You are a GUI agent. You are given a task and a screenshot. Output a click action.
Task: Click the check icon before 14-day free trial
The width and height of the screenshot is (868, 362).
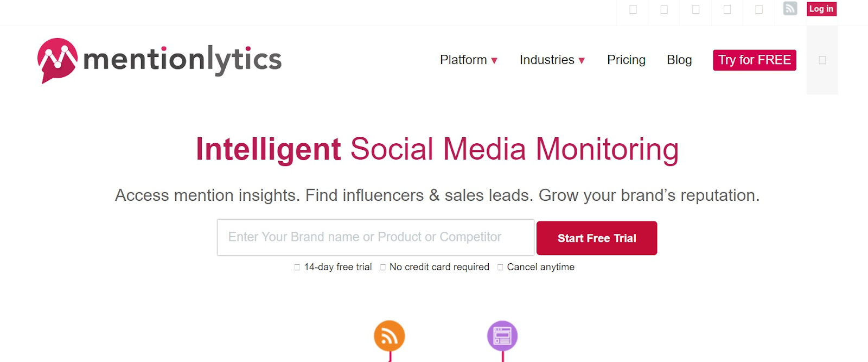coord(297,267)
